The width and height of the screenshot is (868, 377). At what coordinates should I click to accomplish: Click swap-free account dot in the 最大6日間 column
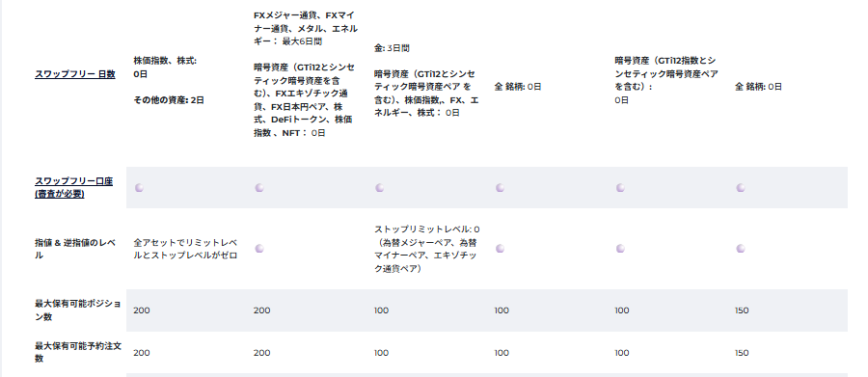[x=259, y=188]
